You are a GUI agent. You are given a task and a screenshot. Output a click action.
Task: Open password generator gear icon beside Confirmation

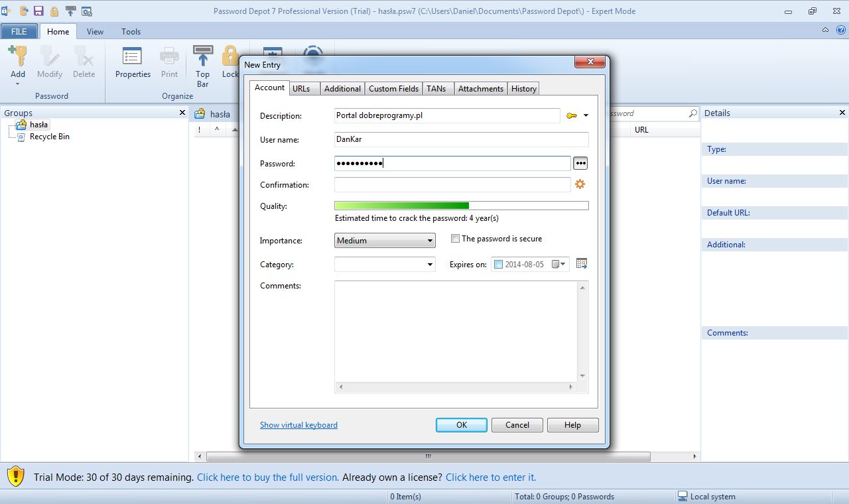[580, 184]
